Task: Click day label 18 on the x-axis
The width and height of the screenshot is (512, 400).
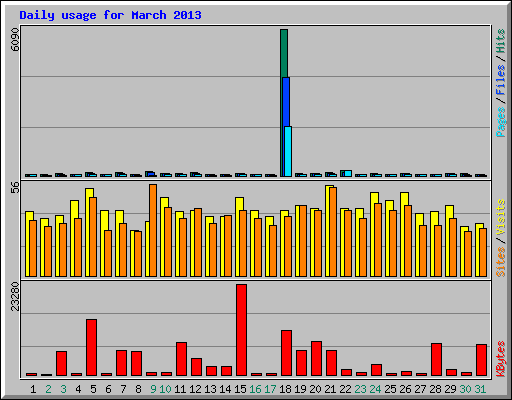Action: click(285, 389)
